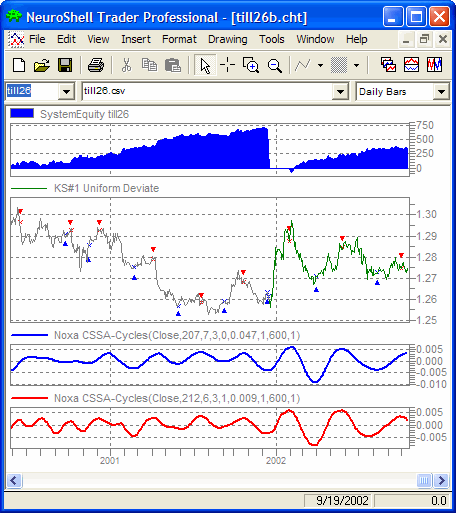Click the blue SystemEquity till26 legend swatch
456x513 pixels.
point(22,113)
